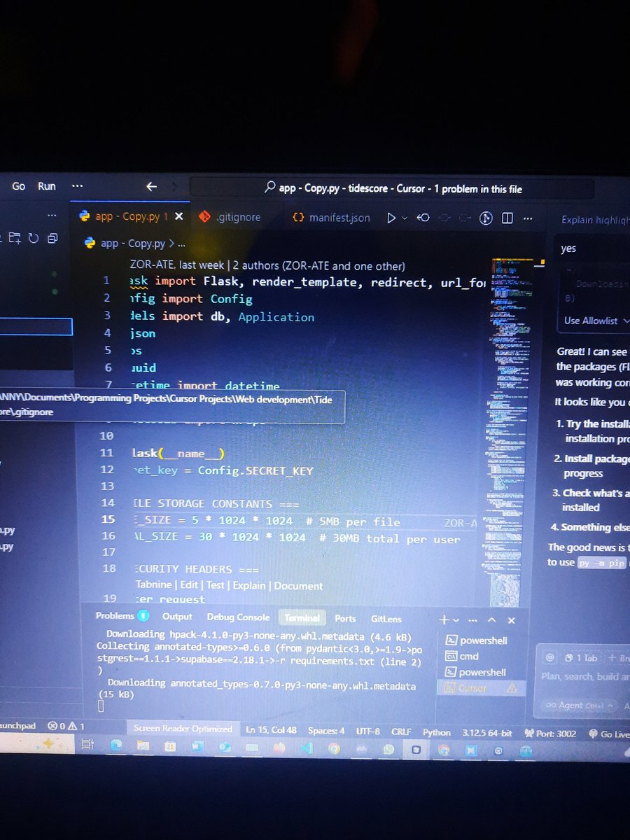Close the app - Copy.py tab
This screenshot has width=630, height=840.
(x=178, y=217)
